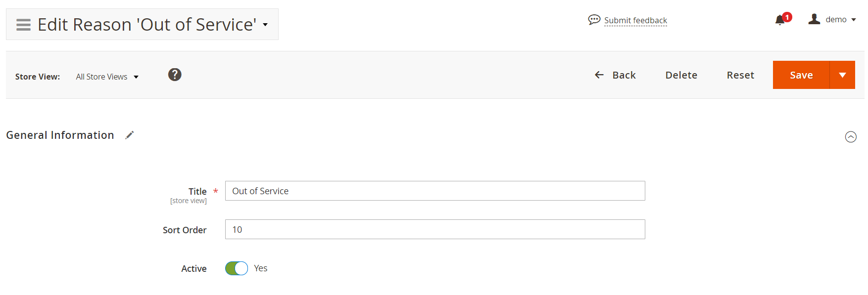Click the Delete button
The height and width of the screenshot is (295, 868).
pos(681,75)
